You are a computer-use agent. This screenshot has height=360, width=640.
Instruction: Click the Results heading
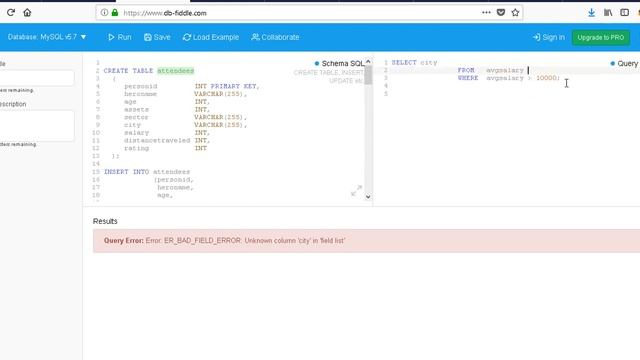(x=105, y=221)
